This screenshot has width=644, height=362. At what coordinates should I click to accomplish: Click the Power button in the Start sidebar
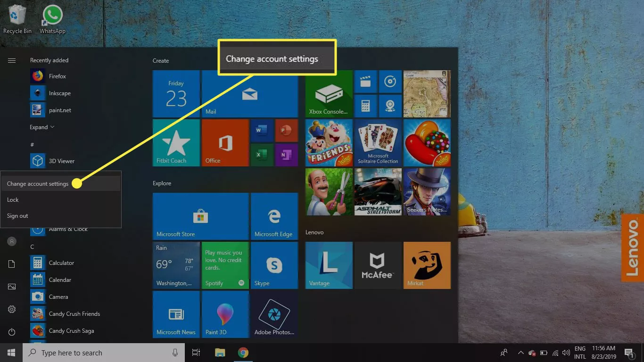pyautogui.click(x=11, y=331)
